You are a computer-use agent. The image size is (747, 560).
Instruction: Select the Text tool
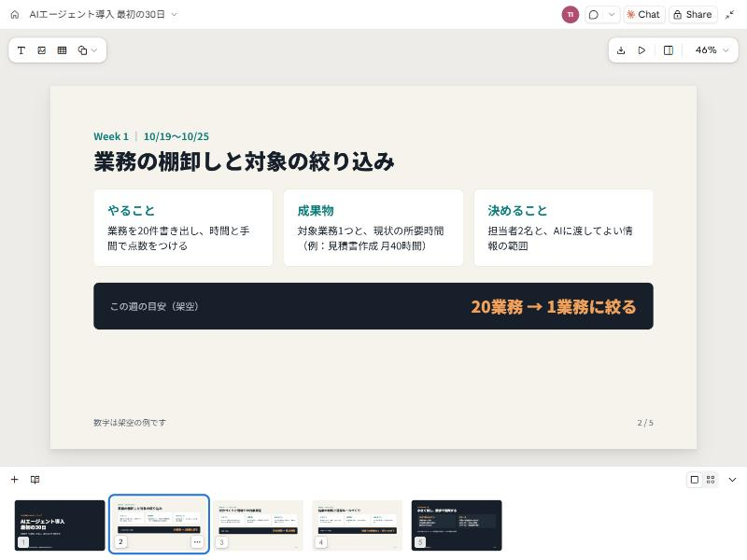[x=21, y=50]
